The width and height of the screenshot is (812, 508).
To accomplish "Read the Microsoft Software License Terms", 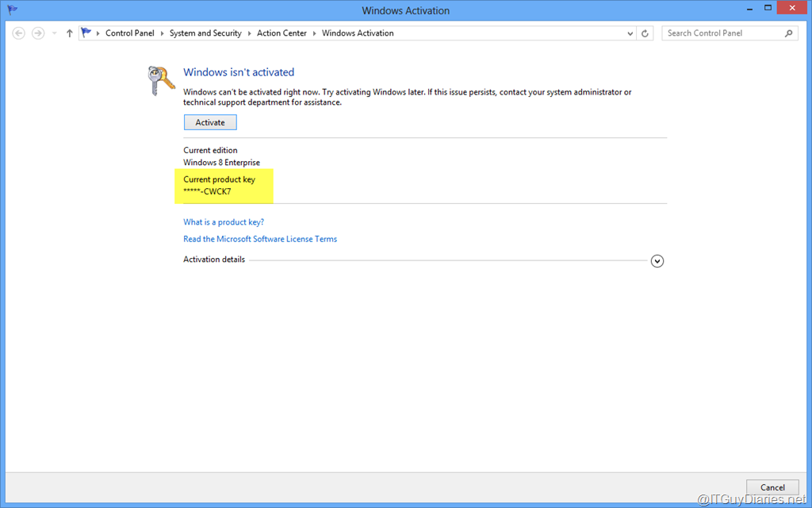I will tap(260, 239).
